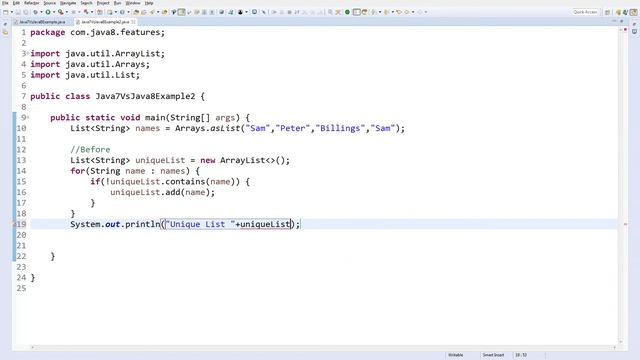This screenshot has width=640, height=360.
Task: Click the Save icon in toolbar
Action: coord(18,12)
